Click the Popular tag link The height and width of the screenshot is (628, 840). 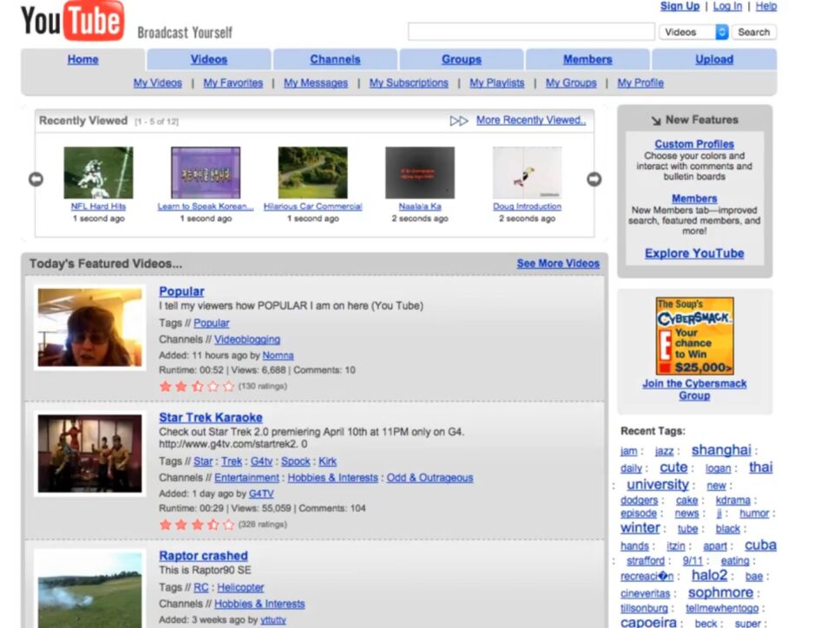[211, 323]
